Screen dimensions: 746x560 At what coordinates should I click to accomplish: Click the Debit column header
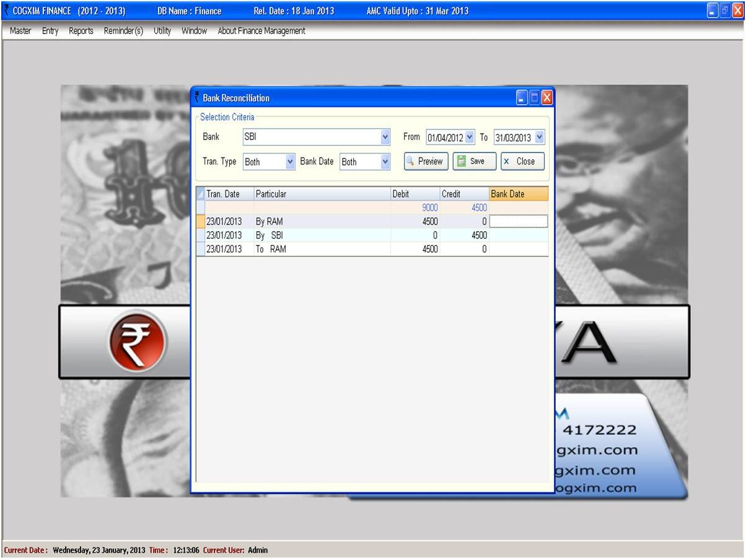415,194
